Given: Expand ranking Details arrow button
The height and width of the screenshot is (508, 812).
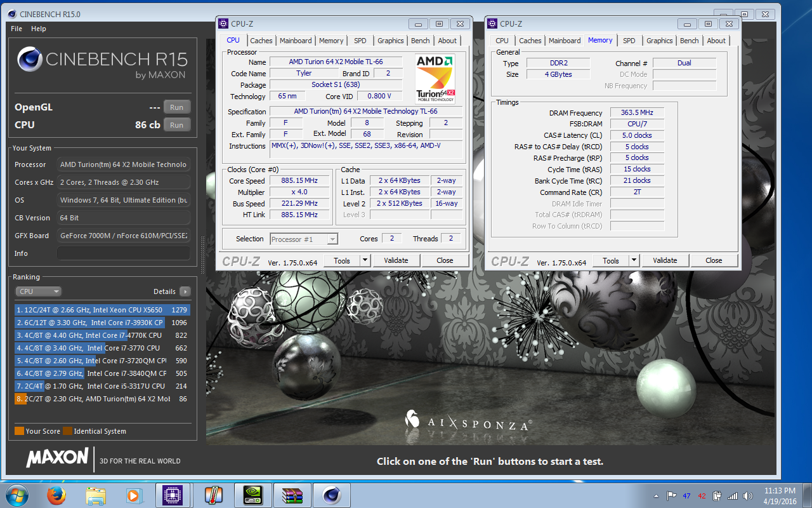Looking at the screenshot, I should coord(185,291).
